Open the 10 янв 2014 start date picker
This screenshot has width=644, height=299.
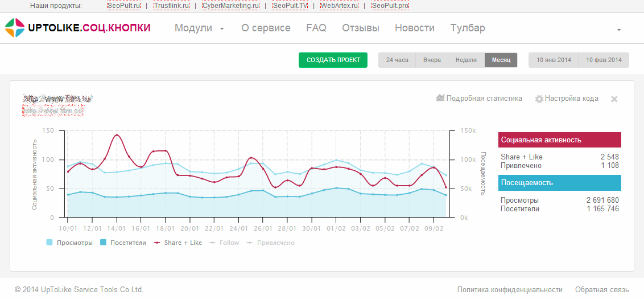553,60
